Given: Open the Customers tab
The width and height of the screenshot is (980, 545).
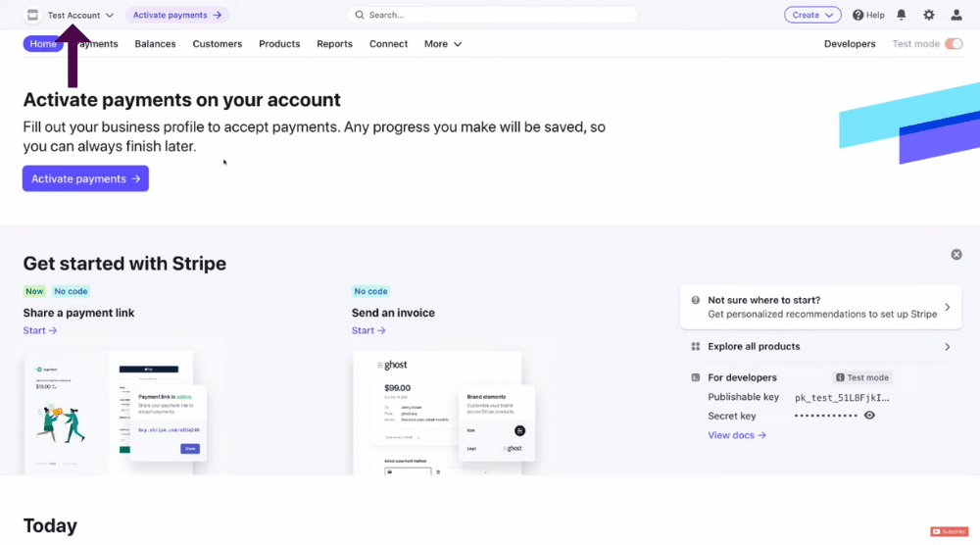Looking at the screenshot, I should pos(217,44).
